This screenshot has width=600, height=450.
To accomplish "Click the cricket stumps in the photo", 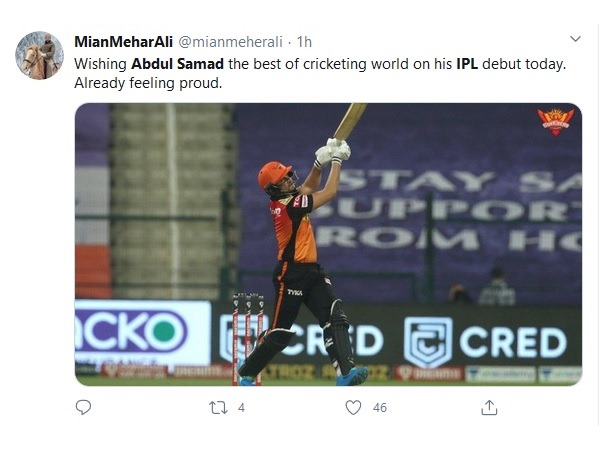I will (x=247, y=335).
